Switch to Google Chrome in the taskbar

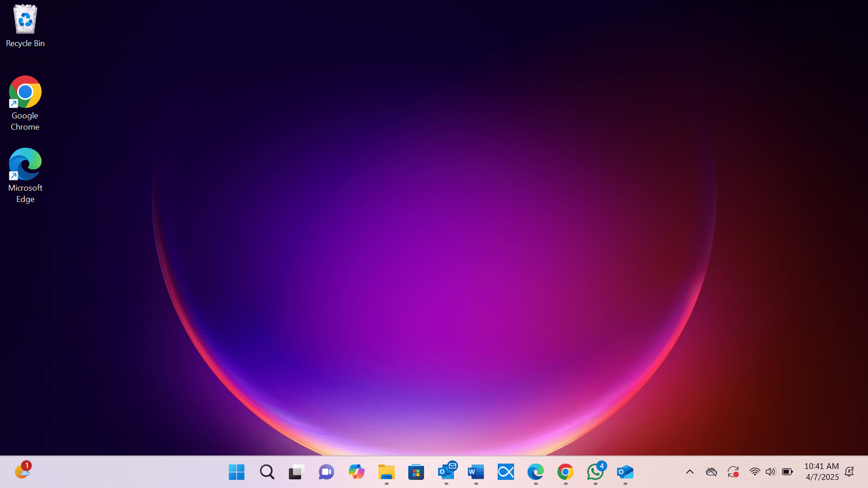[x=566, y=472]
